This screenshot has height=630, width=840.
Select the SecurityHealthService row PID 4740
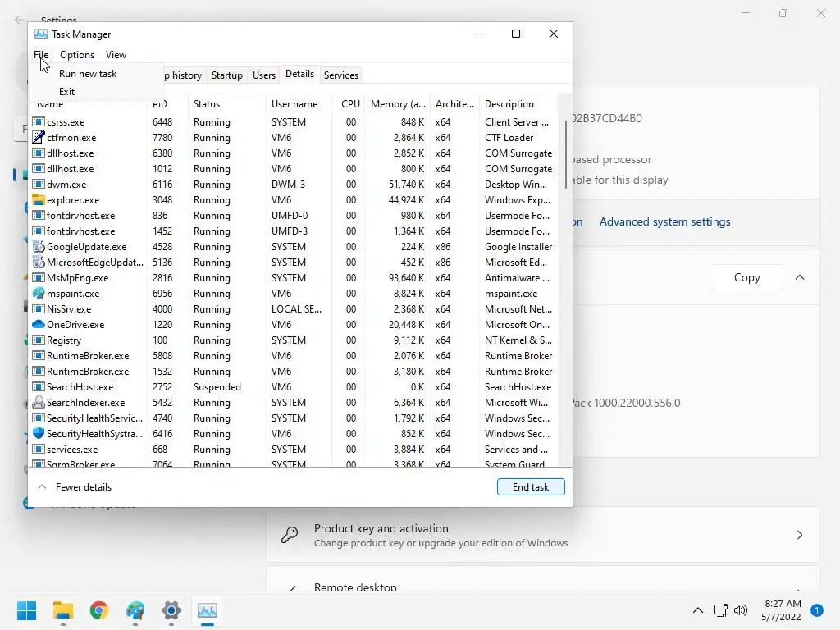click(x=294, y=418)
